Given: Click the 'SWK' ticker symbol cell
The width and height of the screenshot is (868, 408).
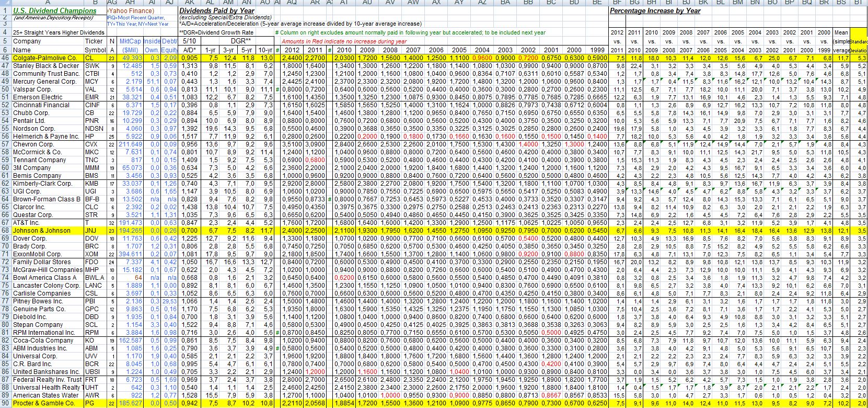Looking at the screenshot, I should point(95,66).
